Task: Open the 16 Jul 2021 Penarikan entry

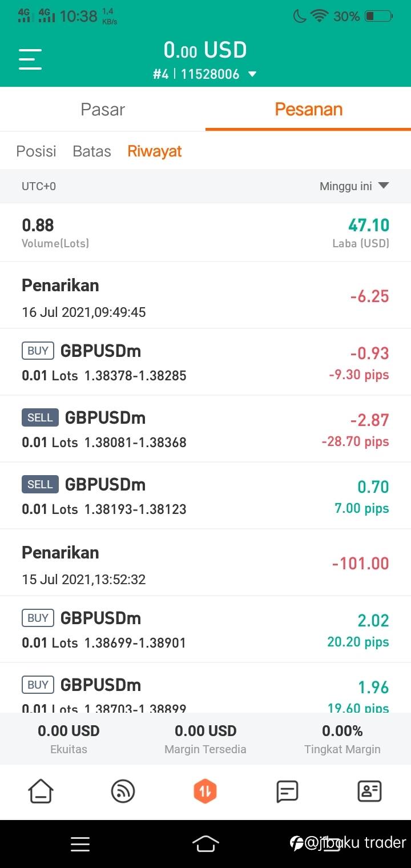Action: (x=205, y=296)
